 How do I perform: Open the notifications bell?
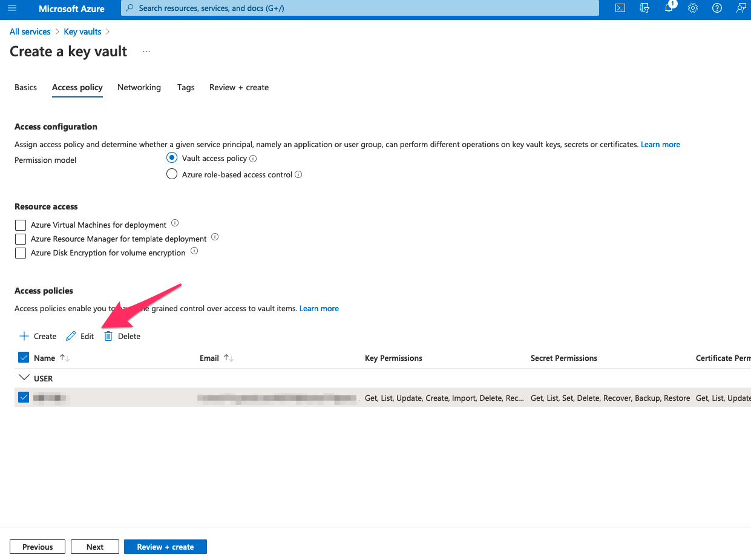point(669,8)
